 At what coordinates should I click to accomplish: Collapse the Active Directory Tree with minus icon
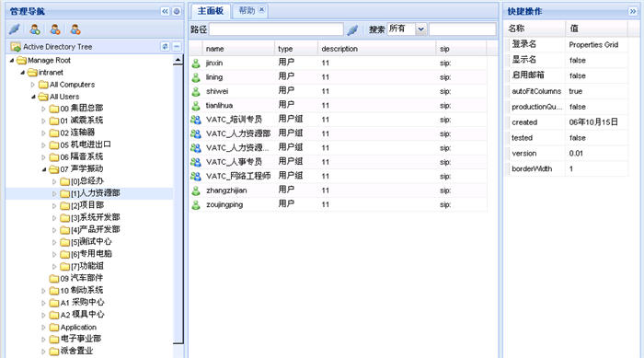177,46
